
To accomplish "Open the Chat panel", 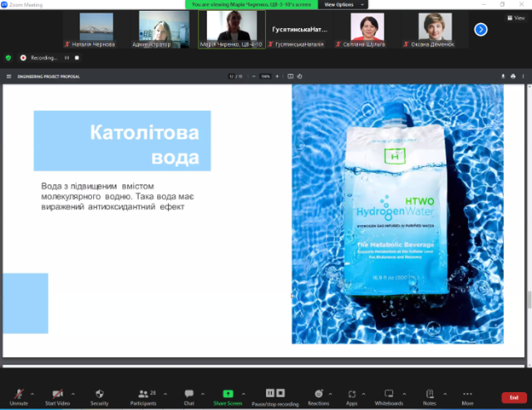I will pos(189,396).
